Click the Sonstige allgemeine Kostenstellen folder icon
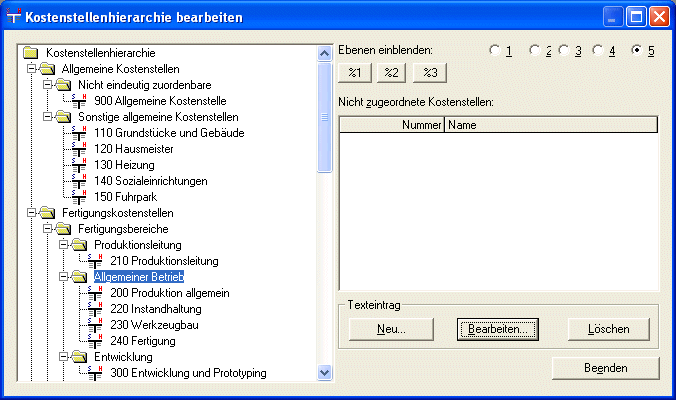Screen dimensions: 676x400 pos(63,117)
